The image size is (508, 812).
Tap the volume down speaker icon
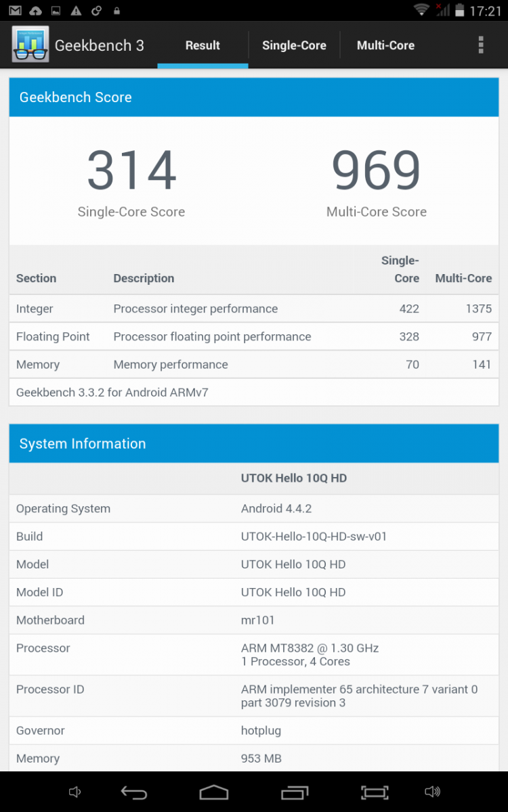(75, 792)
